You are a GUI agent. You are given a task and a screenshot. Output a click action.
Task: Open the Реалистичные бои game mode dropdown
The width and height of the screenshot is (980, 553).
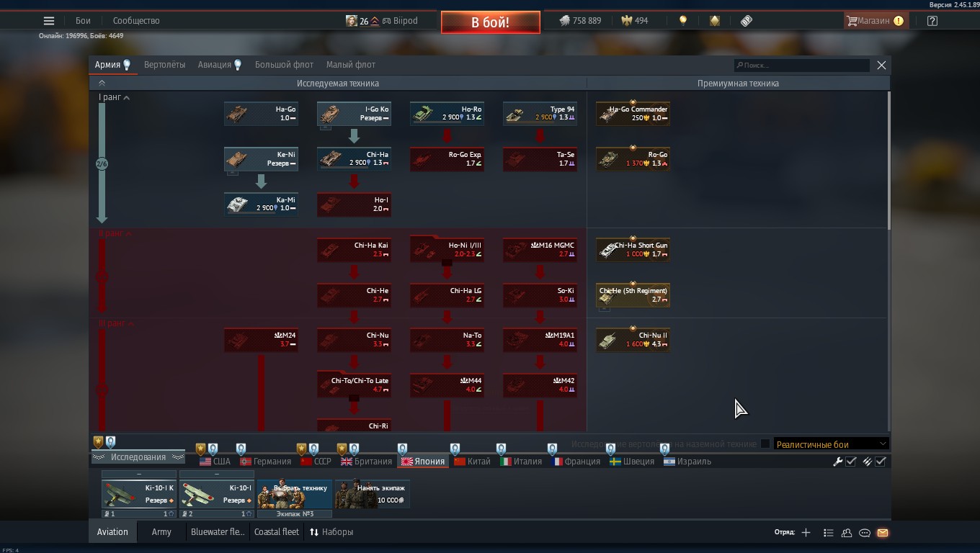coord(831,444)
